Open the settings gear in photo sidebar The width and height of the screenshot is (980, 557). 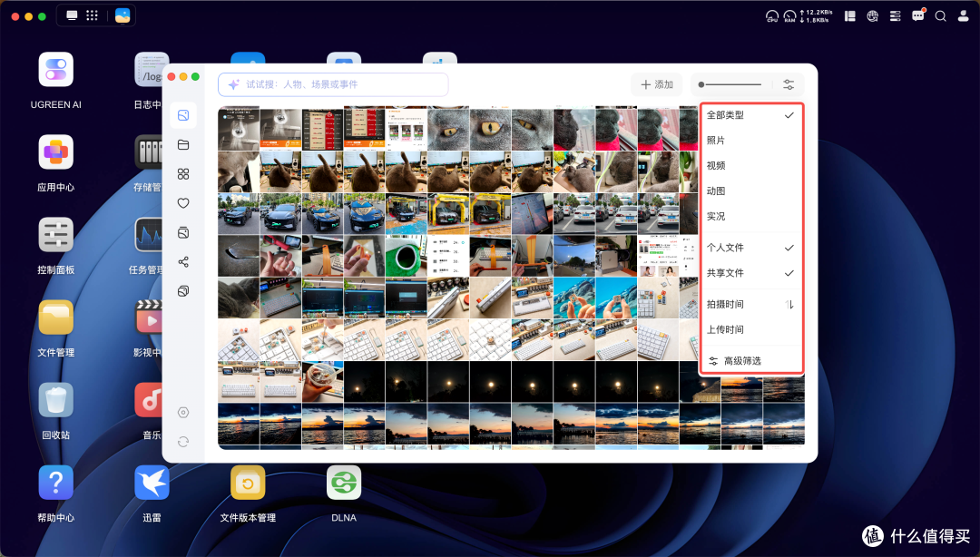[183, 413]
